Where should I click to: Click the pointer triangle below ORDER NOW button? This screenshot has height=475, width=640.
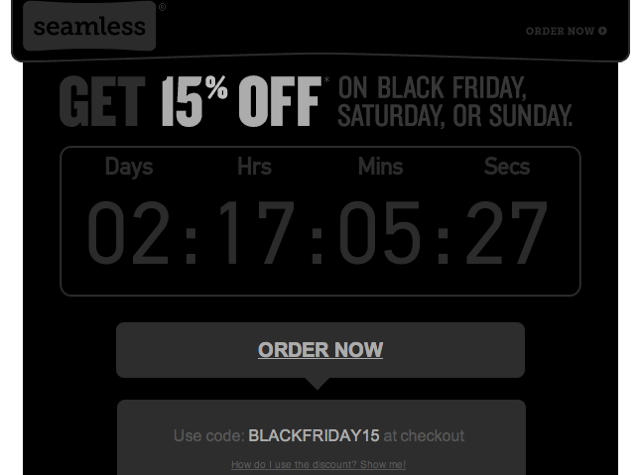click(317, 384)
